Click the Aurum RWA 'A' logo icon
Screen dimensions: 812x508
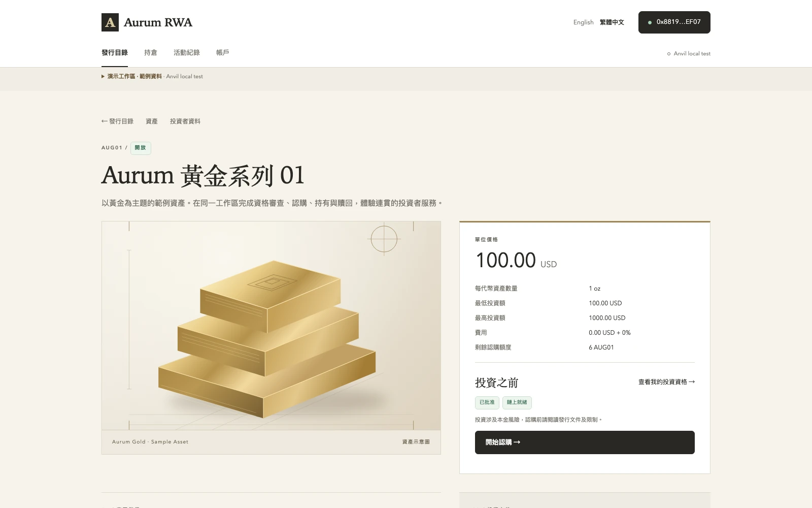tap(110, 22)
